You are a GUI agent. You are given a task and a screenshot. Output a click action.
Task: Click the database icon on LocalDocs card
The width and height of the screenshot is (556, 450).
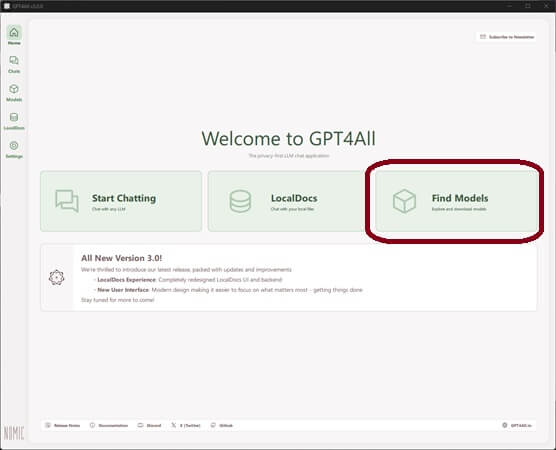pyautogui.click(x=240, y=201)
